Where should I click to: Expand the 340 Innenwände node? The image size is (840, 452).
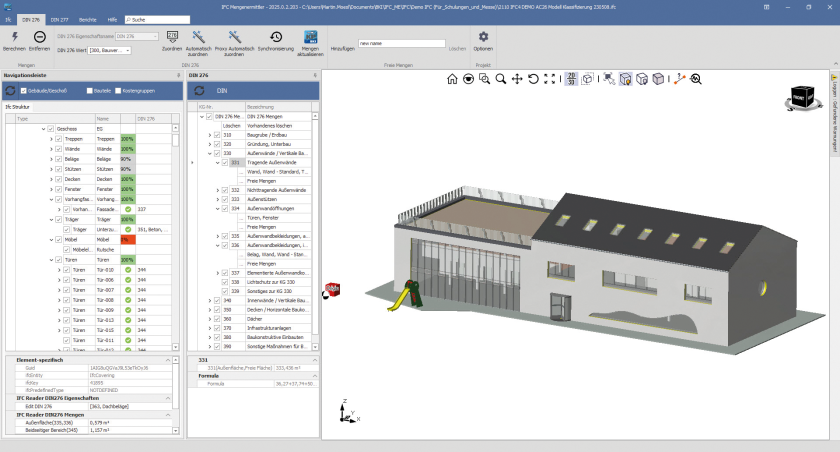click(209, 301)
